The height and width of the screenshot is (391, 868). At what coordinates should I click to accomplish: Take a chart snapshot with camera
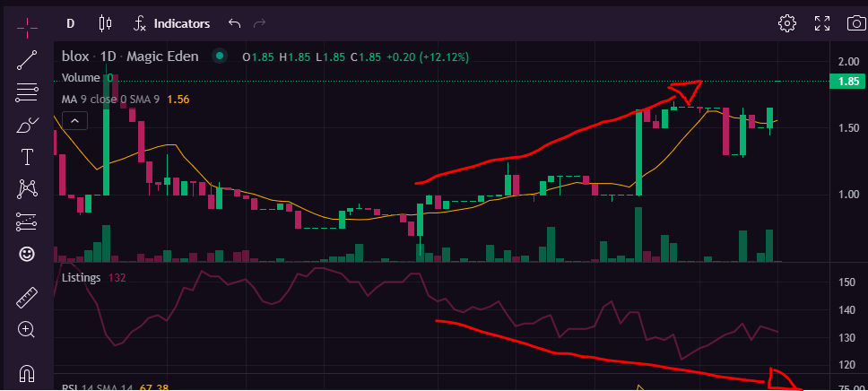click(856, 23)
